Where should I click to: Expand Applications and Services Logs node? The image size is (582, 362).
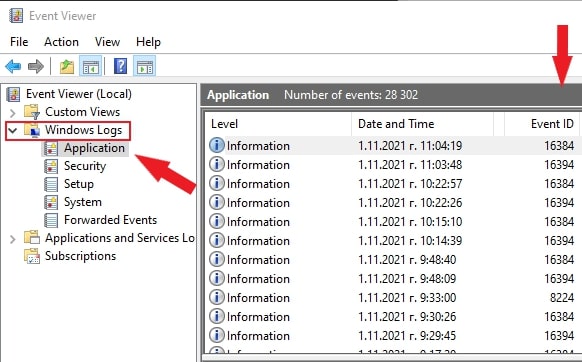pyautogui.click(x=13, y=239)
